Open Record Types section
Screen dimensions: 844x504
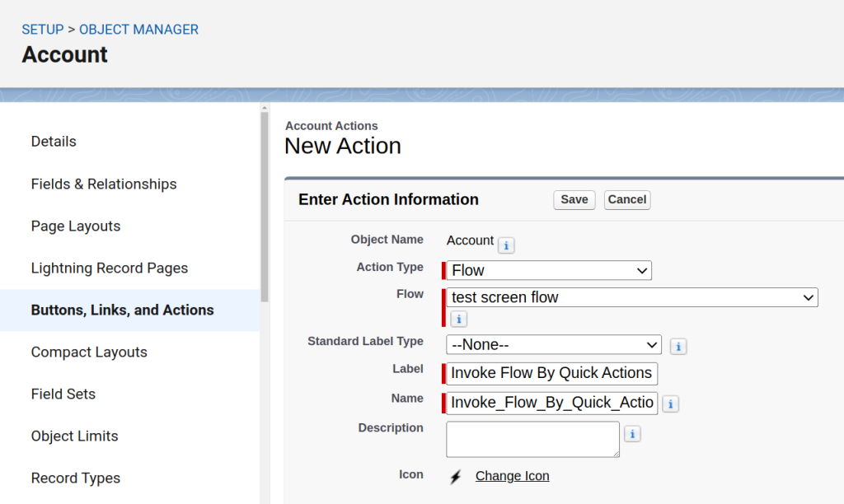coord(76,478)
